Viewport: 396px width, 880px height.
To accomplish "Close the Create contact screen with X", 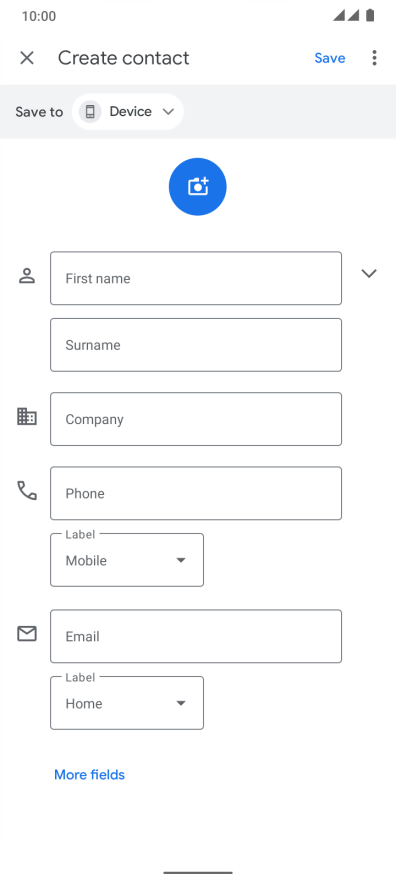I will coord(27,58).
